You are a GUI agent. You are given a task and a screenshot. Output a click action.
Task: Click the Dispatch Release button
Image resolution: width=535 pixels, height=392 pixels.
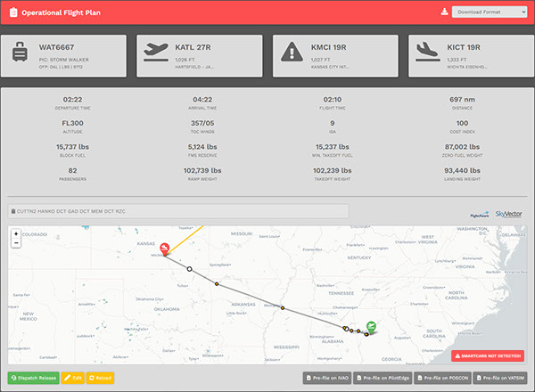(x=34, y=378)
